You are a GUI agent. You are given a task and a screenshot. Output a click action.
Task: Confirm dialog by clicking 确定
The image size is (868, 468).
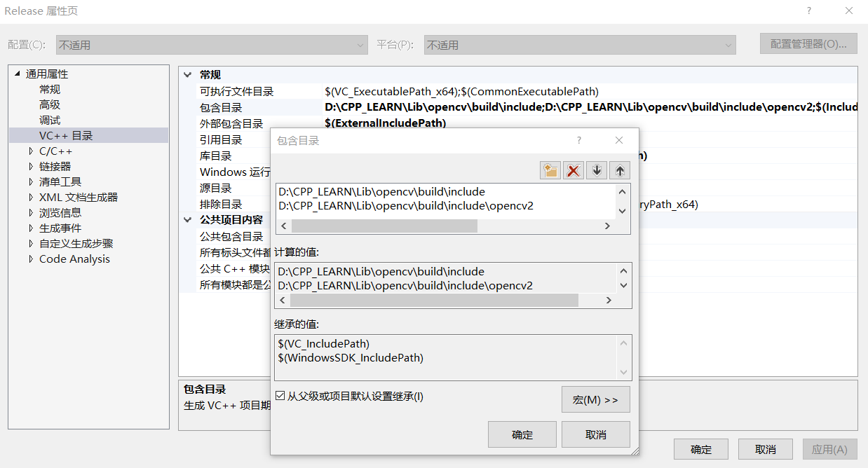tap(522, 434)
